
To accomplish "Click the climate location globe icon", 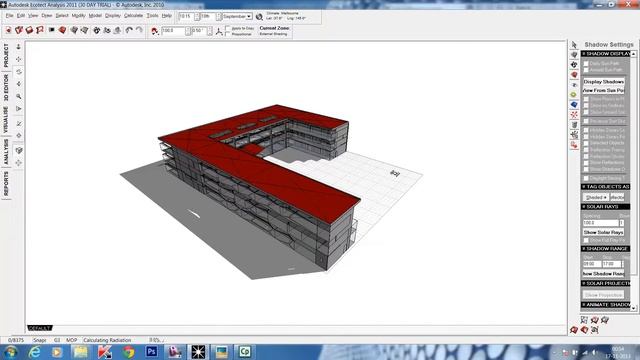I will pyautogui.click(x=259, y=17).
